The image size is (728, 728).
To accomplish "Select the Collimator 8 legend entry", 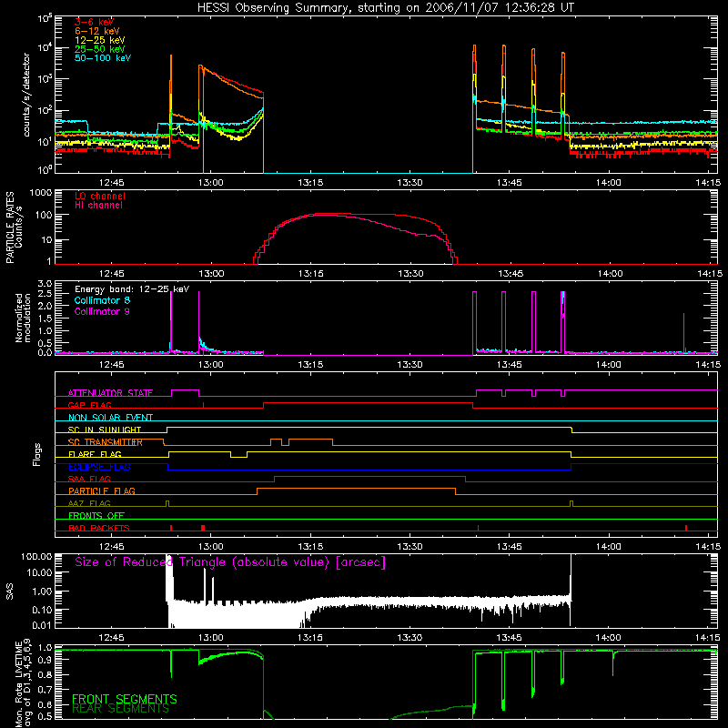I will point(102,300).
